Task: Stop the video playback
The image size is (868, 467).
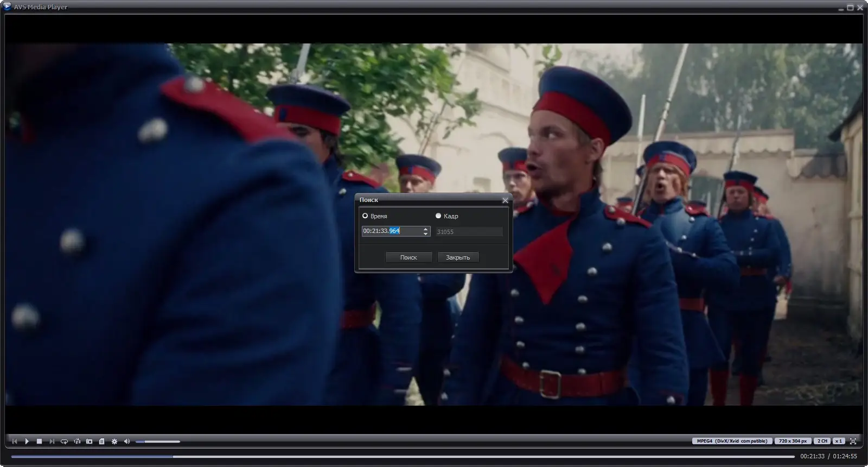Action: pos(40,441)
